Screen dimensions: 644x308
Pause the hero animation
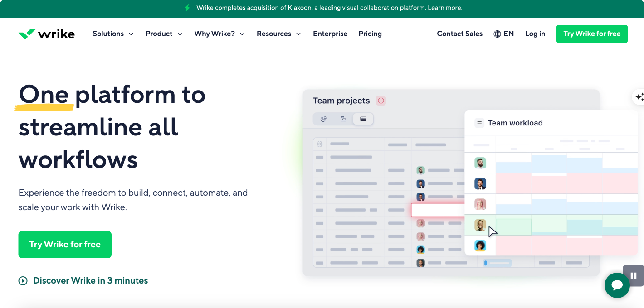(x=634, y=275)
